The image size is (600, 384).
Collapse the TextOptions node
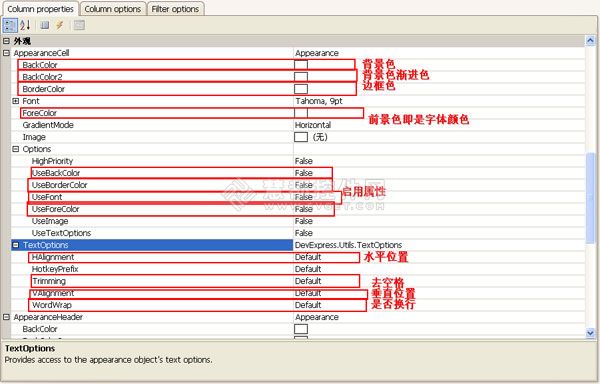pyautogui.click(x=16, y=245)
